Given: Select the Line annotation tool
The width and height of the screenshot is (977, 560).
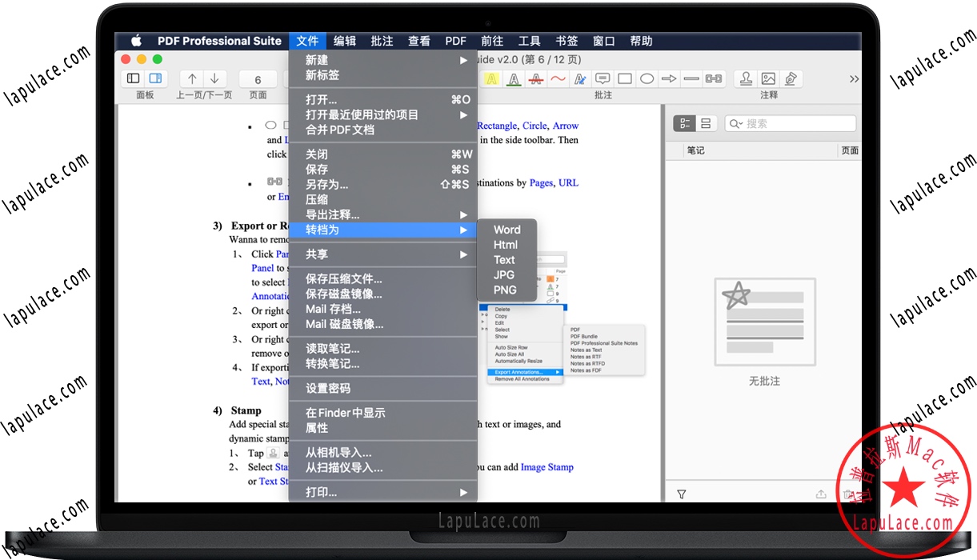Looking at the screenshot, I should [691, 78].
